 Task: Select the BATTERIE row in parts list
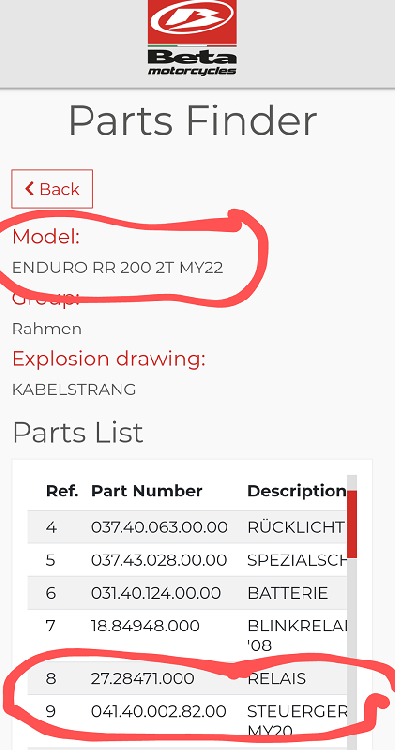pyautogui.click(x=188, y=593)
